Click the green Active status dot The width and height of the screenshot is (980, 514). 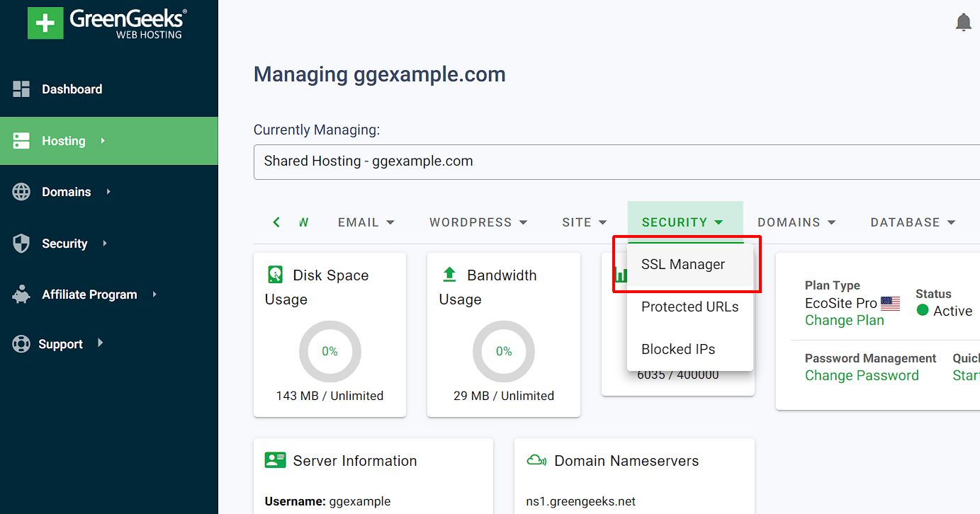click(x=923, y=309)
